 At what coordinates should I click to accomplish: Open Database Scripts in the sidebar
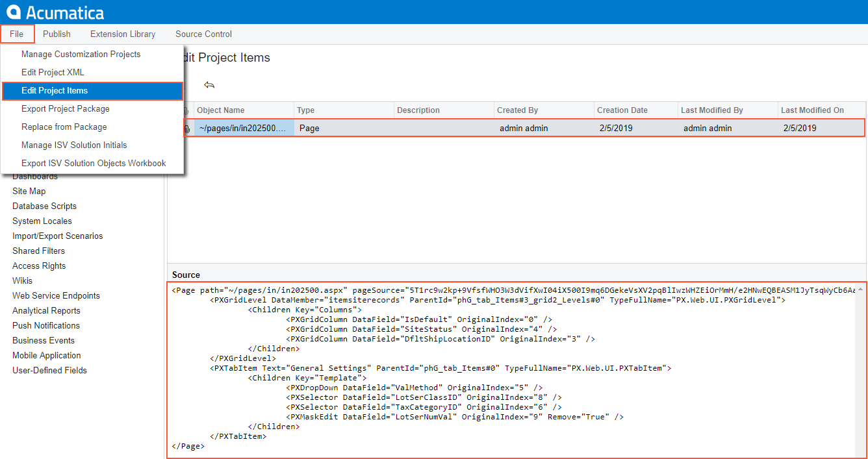point(44,206)
